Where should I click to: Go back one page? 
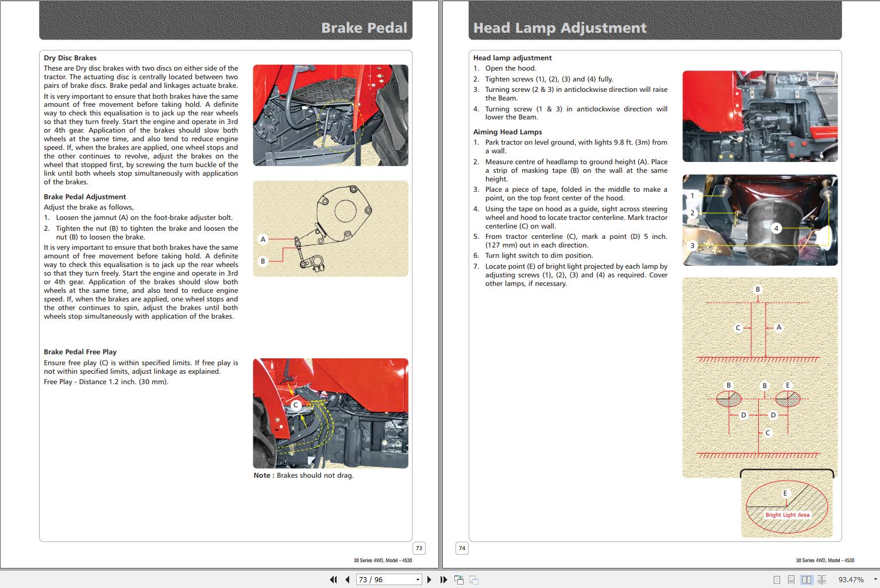[x=348, y=579]
